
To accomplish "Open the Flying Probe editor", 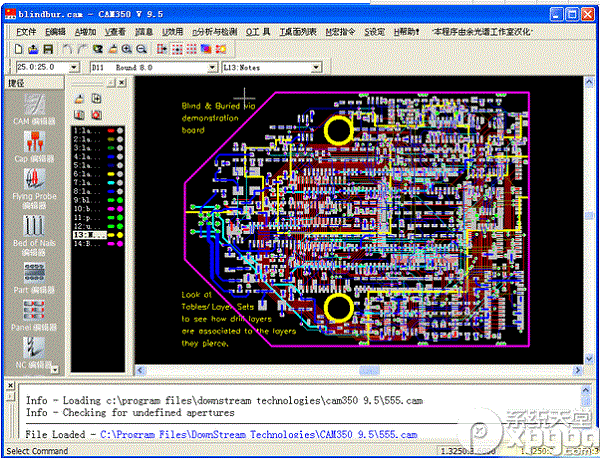I will 34,188.
